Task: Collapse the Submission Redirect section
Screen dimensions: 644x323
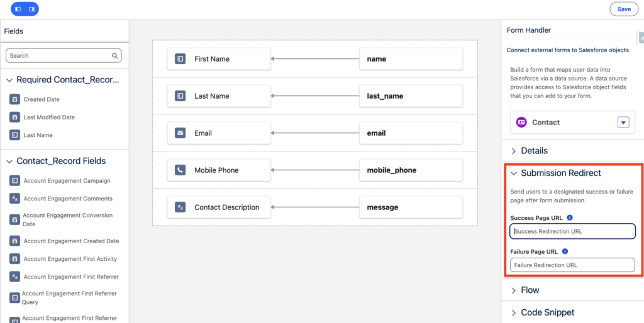Action: coord(514,173)
